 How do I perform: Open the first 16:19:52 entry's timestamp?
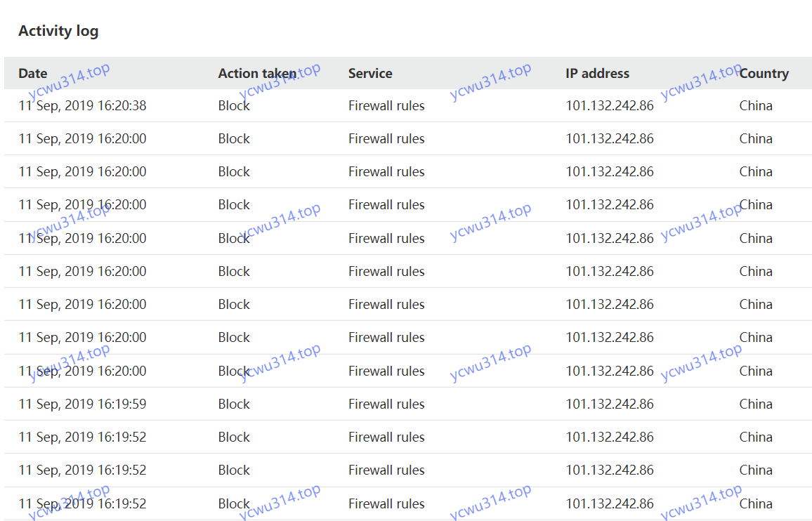click(x=82, y=437)
